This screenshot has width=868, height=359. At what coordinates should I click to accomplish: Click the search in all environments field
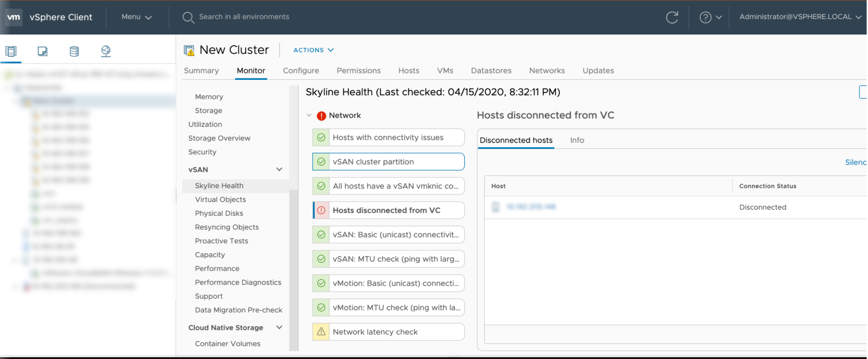[x=244, y=17]
